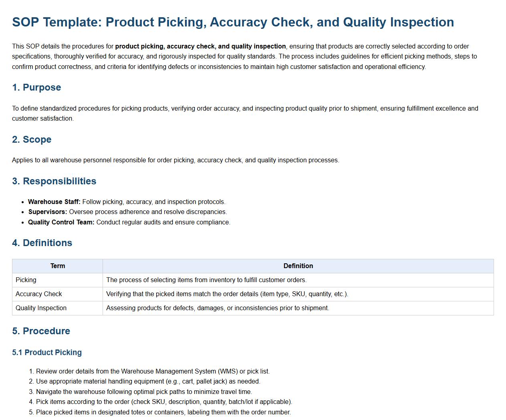Click step 3 about optimal pick paths
506x420 pixels.
click(x=144, y=392)
